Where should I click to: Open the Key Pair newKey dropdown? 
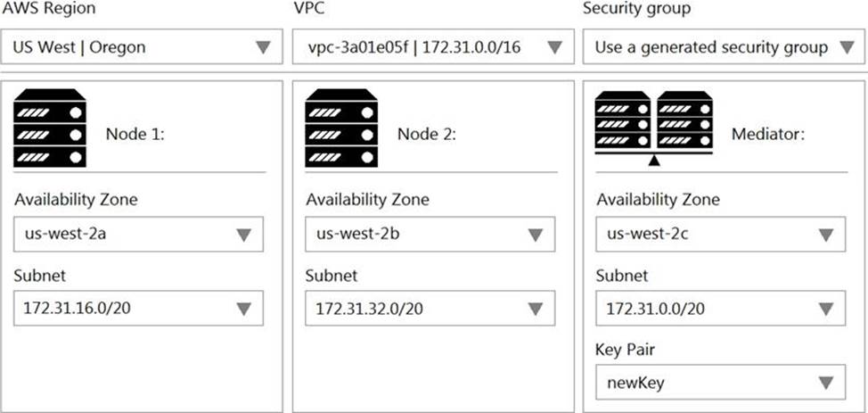[720, 383]
